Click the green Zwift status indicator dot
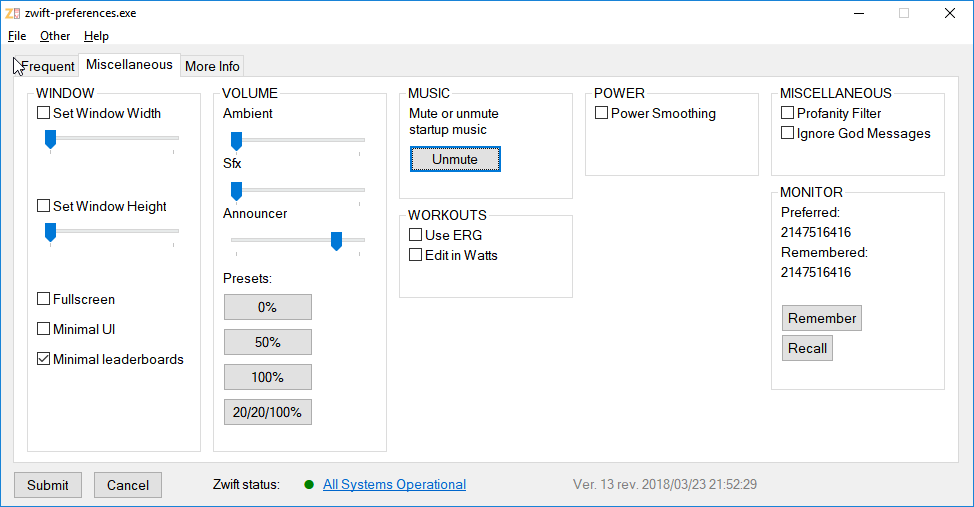 (309, 485)
